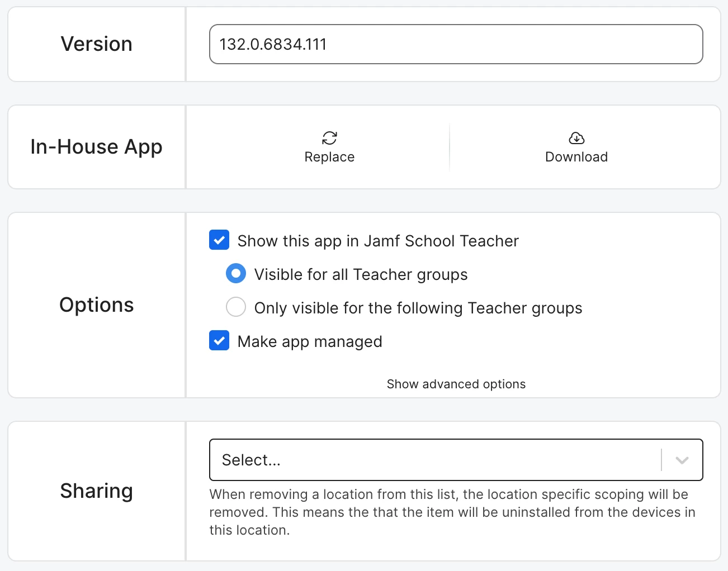The image size is (728, 571).
Task: Open Show advanced options
Action: 456,384
